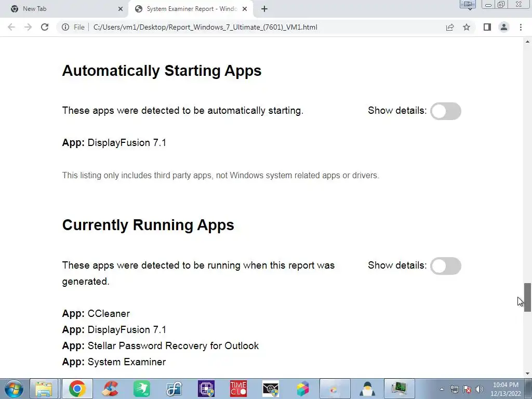The image size is (532, 399).
Task: Open the network tray icon
Action: coord(455,390)
